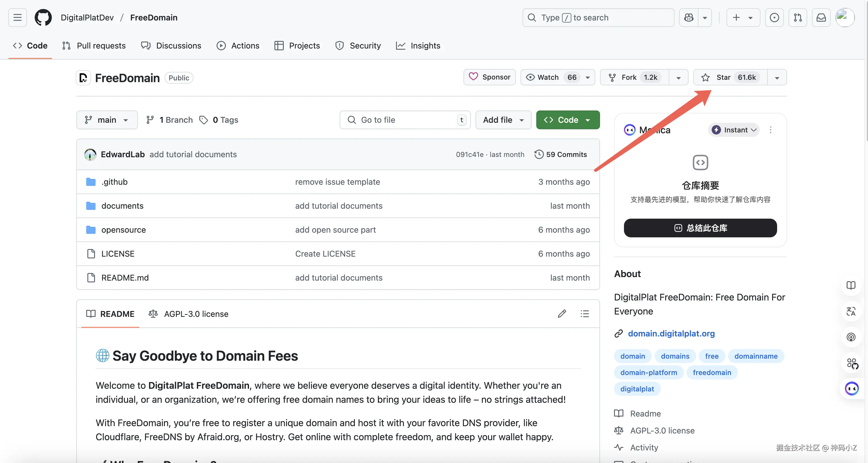Click the Sponsor heart button
This screenshot has width=868, height=463.
(489, 77)
